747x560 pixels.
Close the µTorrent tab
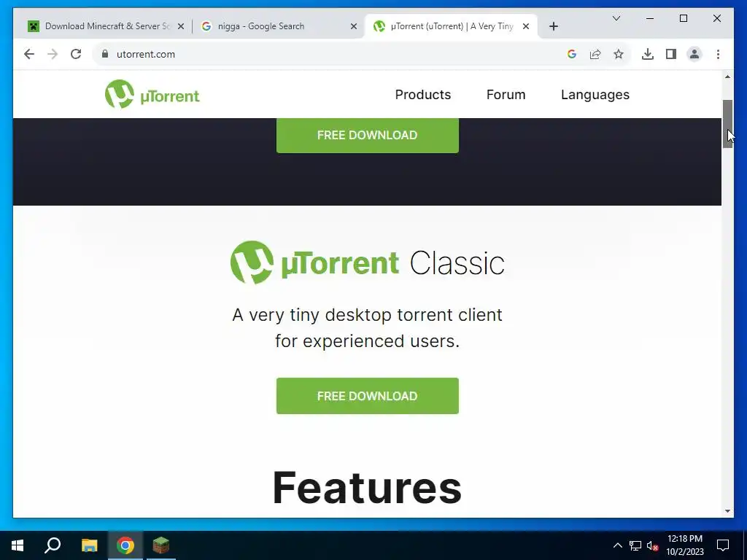click(526, 26)
